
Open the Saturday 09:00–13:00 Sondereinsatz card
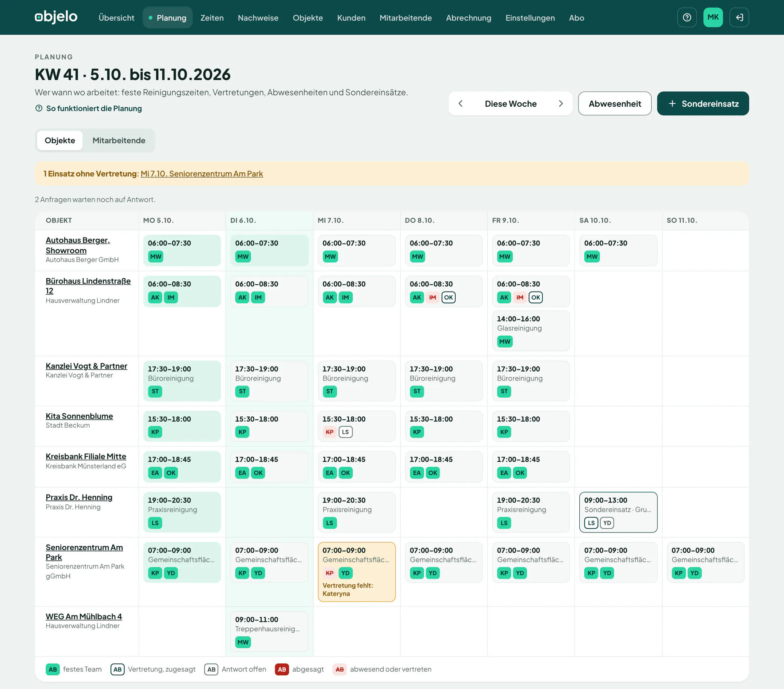pyautogui.click(x=618, y=512)
